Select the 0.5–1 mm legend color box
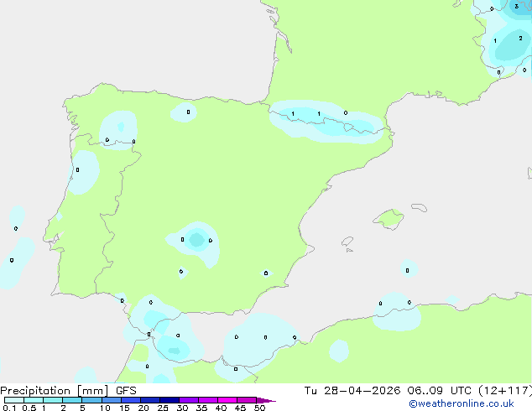 34,400
